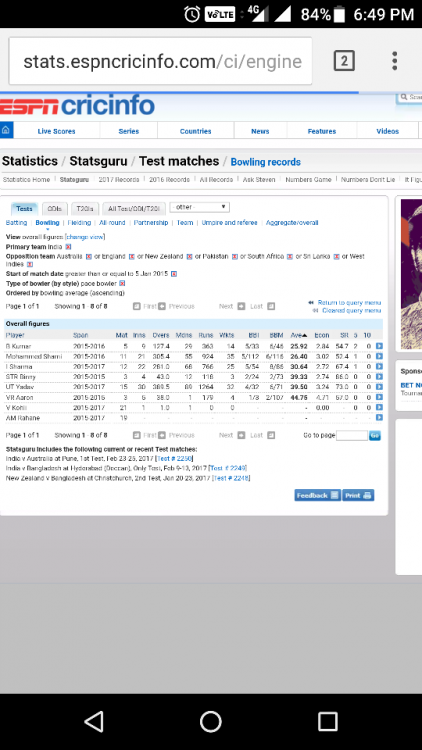Open UT Yadav's row detail arrow icon
422x750 pixels.
[379, 386]
